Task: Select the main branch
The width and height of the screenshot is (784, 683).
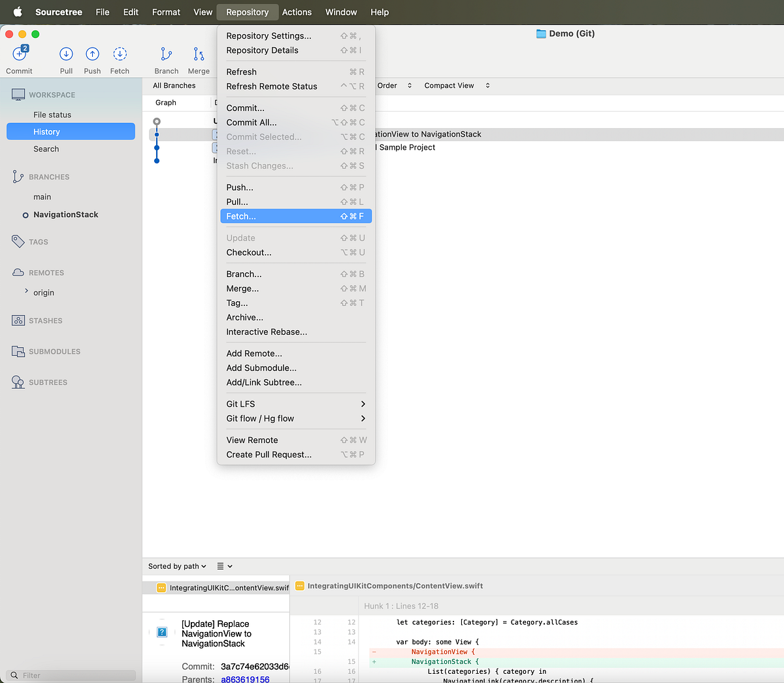Action: [x=42, y=196]
